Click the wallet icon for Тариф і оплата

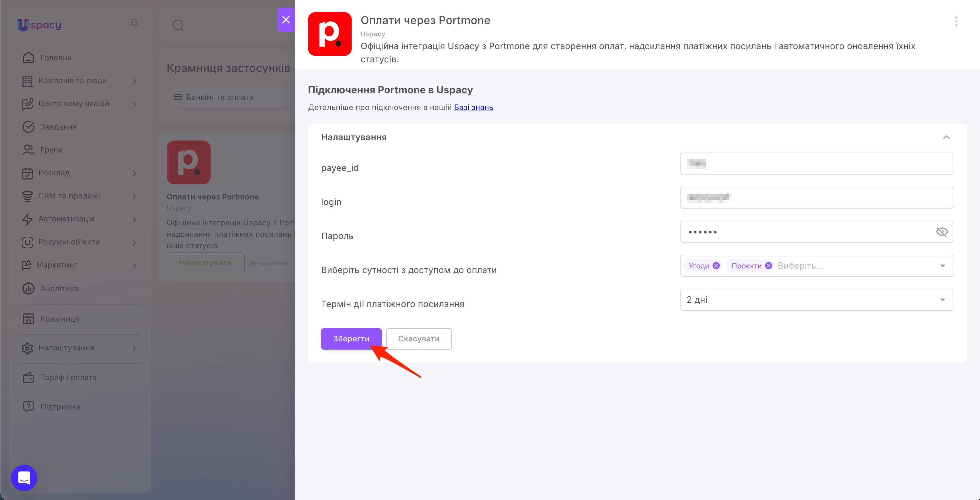pyautogui.click(x=28, y=377)
